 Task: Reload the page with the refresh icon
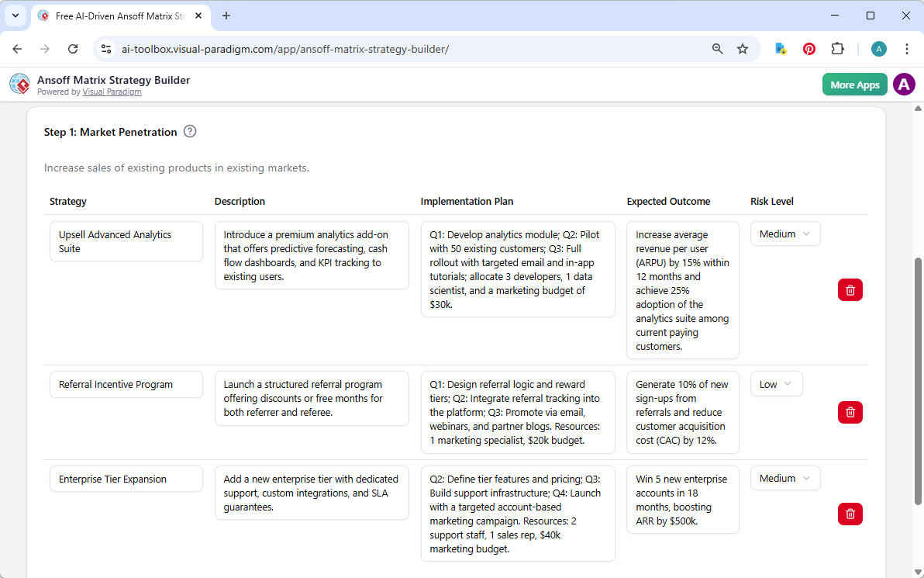(x=72, y=48)
